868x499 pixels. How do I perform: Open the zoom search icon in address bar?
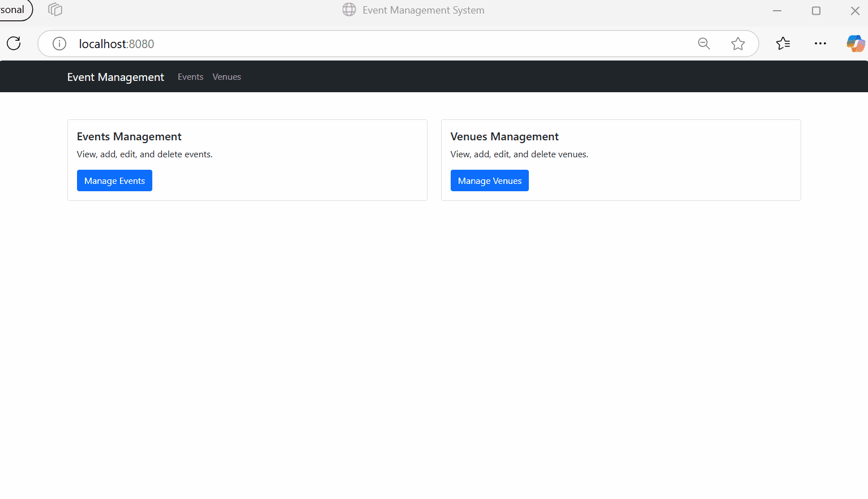click(703, 43)
